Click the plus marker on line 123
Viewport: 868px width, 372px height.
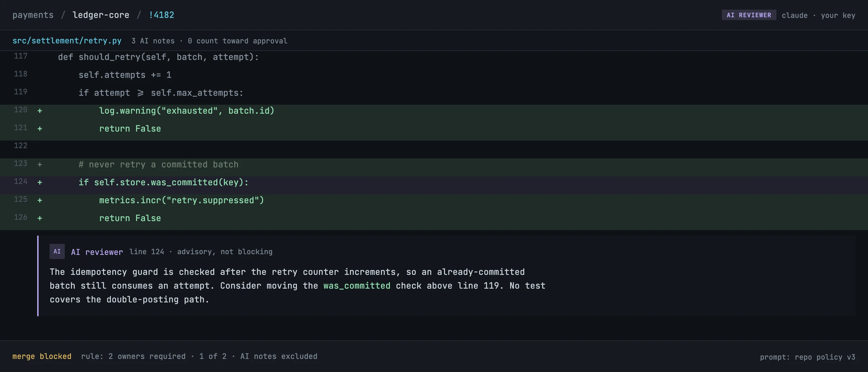[x=40, y=165]
